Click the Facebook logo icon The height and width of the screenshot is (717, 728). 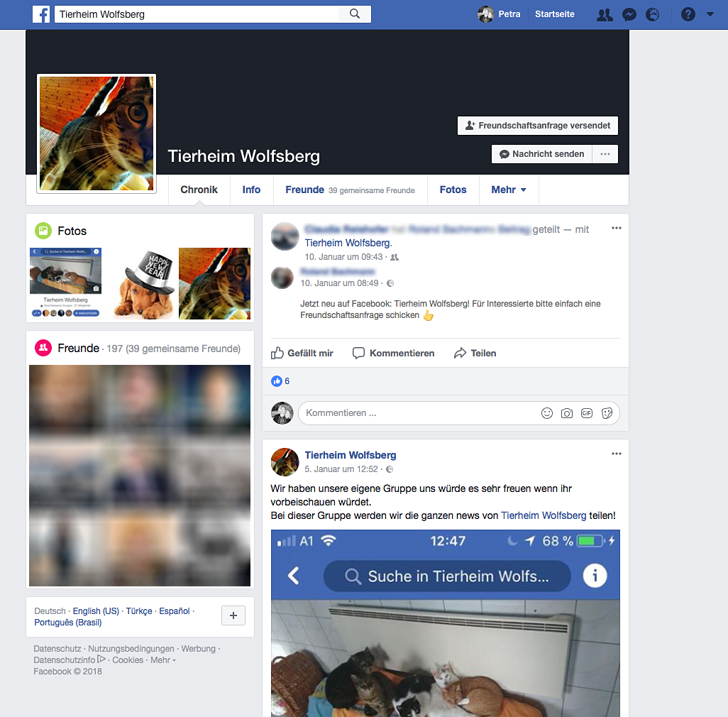coord(41,14)
